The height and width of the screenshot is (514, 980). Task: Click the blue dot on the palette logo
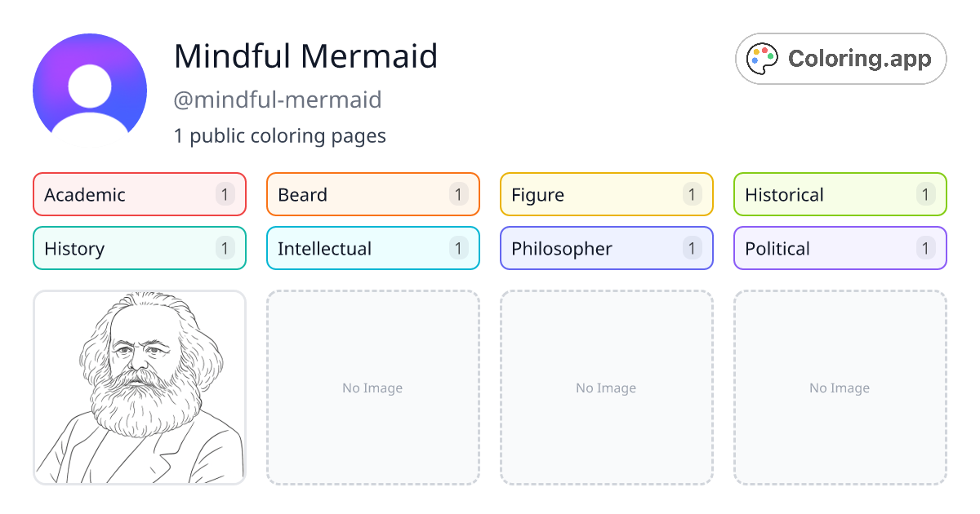click(755, 60)
